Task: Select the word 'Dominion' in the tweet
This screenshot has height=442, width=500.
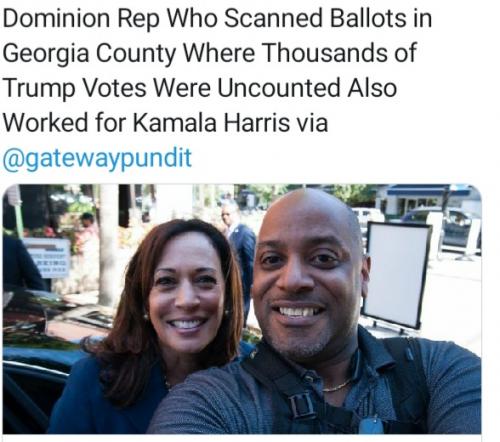Action: point(56,18)
